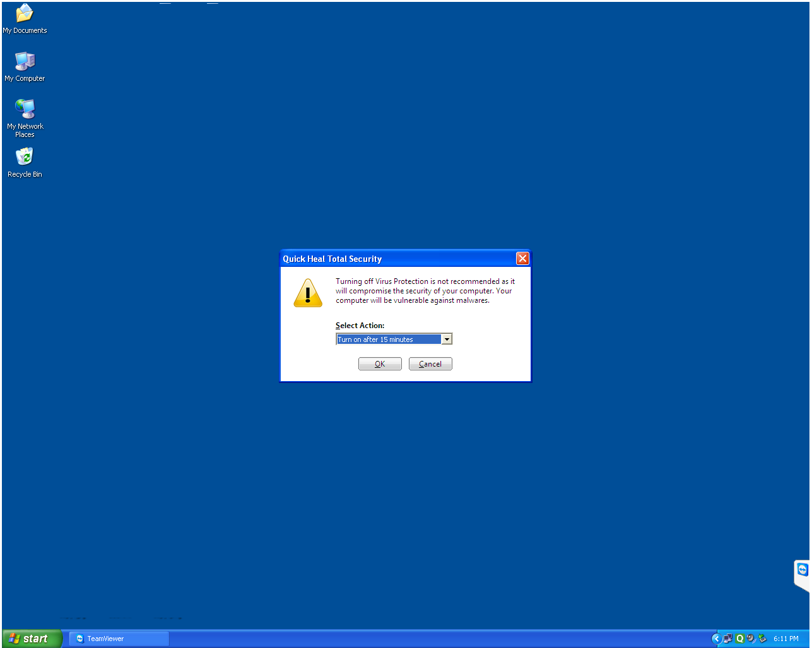Viewport: 812px width, 648px height.
Task: Expand hidden system tray icons
Action: [717, 639]
